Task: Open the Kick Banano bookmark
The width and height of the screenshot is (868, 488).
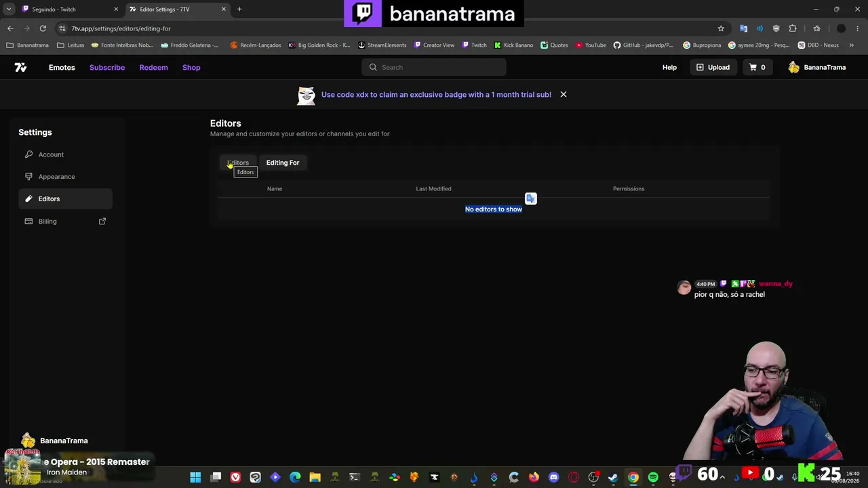Action: pyautogui.click(x=513, y=45)
